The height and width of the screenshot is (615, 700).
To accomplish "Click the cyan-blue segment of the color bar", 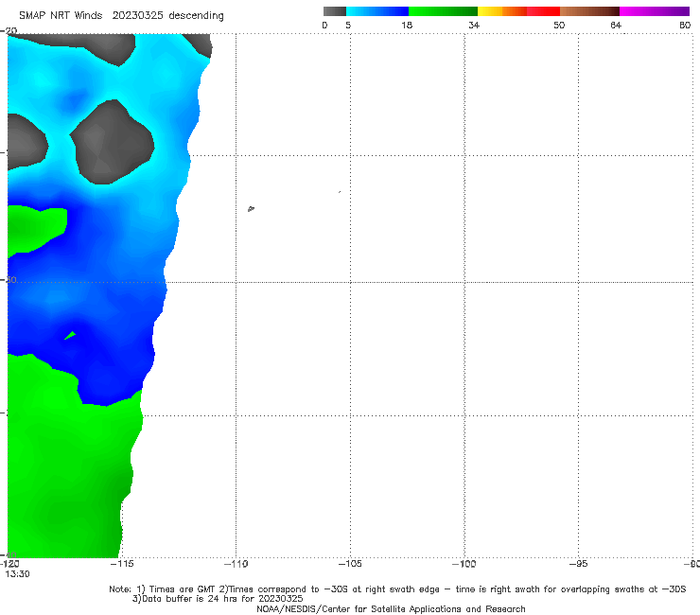I will 377,11.
